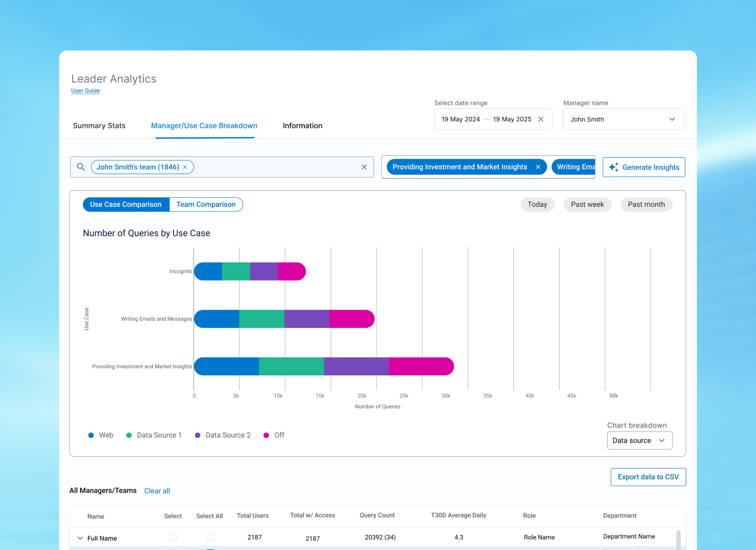Export data to CSV

[x=648, y=477]
